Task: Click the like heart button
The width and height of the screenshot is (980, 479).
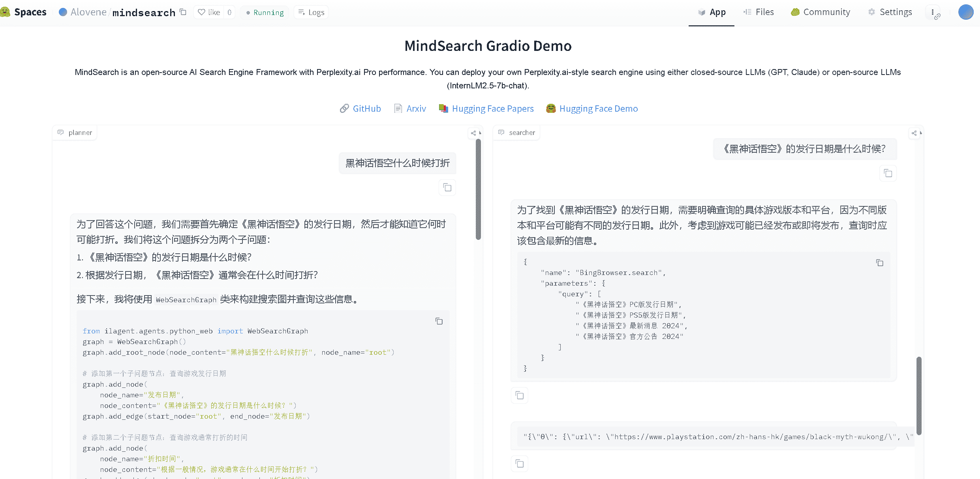Action: [209, 12]
